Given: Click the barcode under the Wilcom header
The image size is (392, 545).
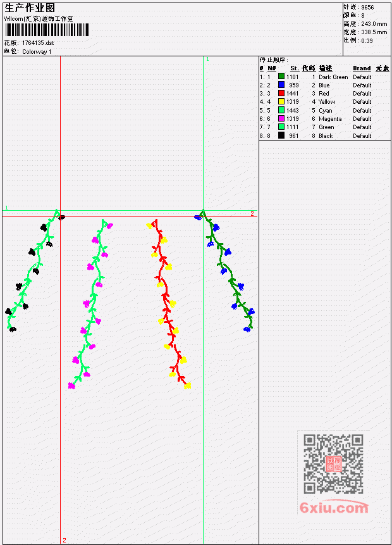Looking at the screenshot, I should (47, 30).
